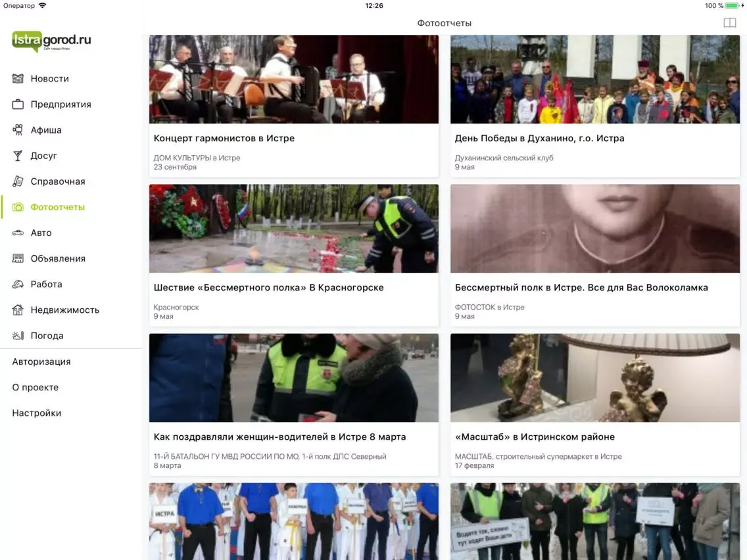Image resolution: width=747 pixels, height=560 pixels.
Task: Go to Афиша in the sidebar
Action: (46, 130)
